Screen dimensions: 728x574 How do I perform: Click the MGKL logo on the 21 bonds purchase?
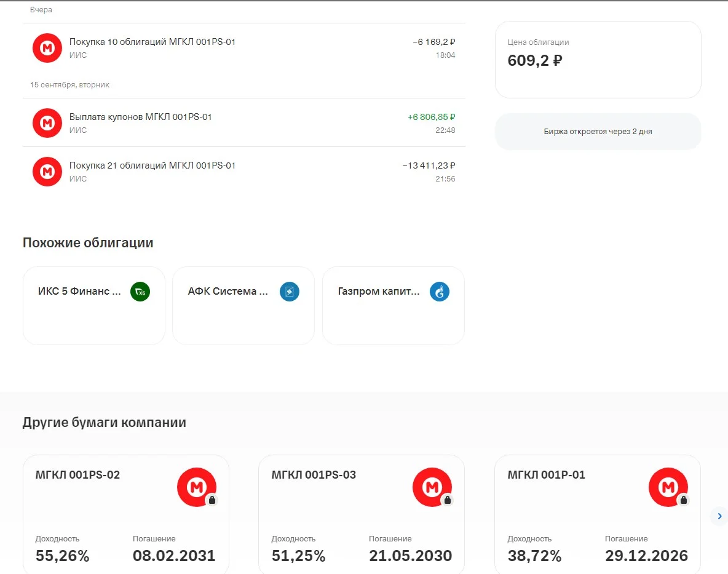[x=47, y=172]
